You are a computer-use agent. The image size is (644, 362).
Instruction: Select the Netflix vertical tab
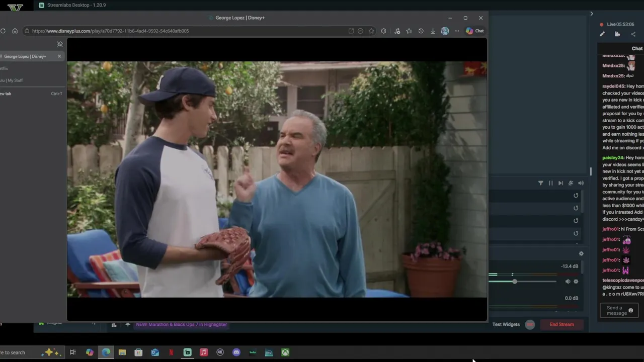click(4, 68)
